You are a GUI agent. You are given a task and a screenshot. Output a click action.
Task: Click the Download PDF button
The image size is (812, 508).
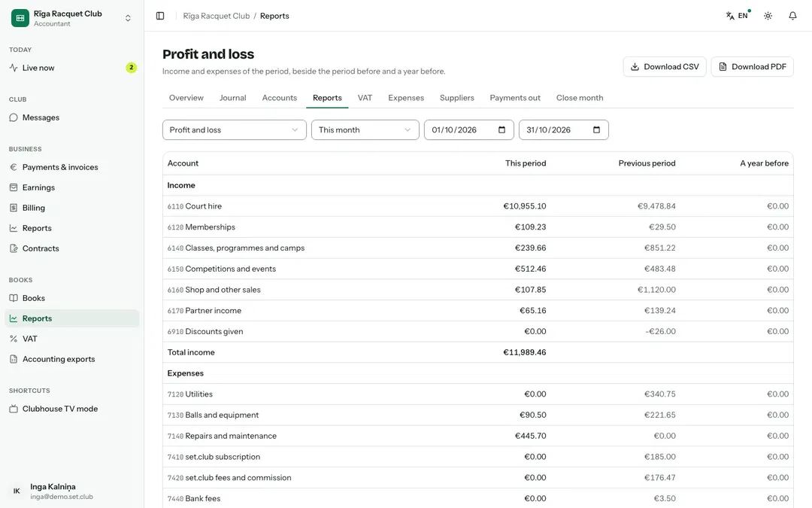(x=753, y=67)
